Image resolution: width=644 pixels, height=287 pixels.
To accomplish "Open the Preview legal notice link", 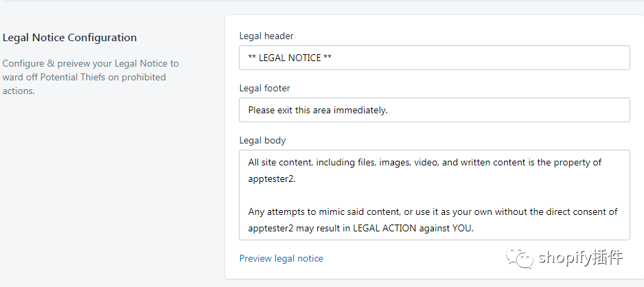I will click(x=281, y=258).
